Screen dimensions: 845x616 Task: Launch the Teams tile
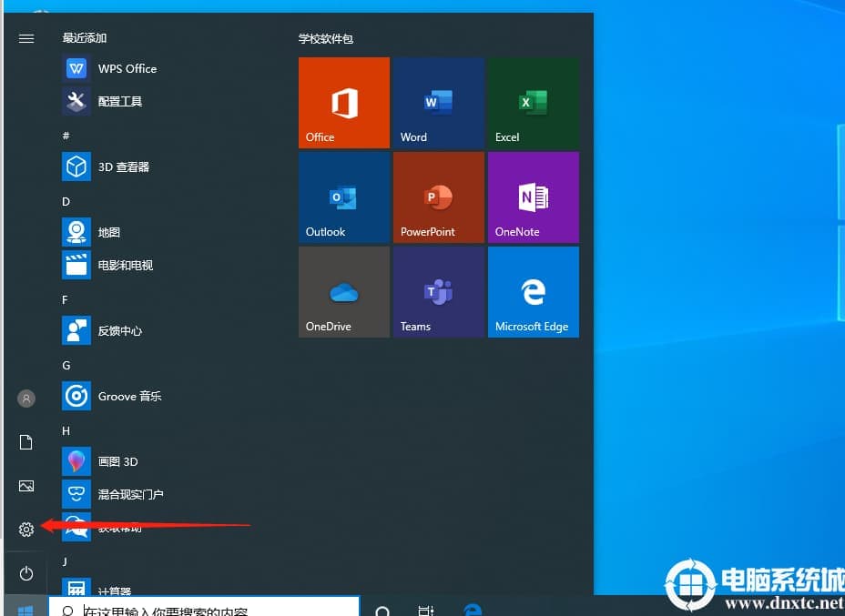point(438,292)
